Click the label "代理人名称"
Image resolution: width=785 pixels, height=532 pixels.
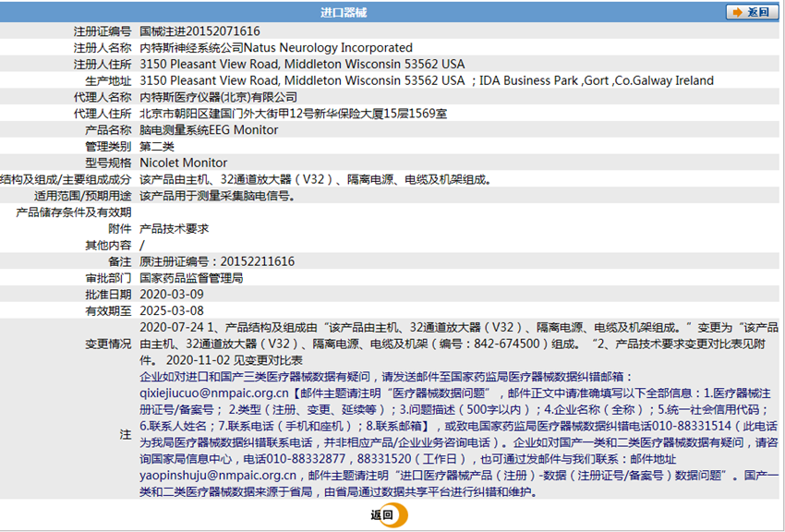pyautogui.click(x=103, y=97)
